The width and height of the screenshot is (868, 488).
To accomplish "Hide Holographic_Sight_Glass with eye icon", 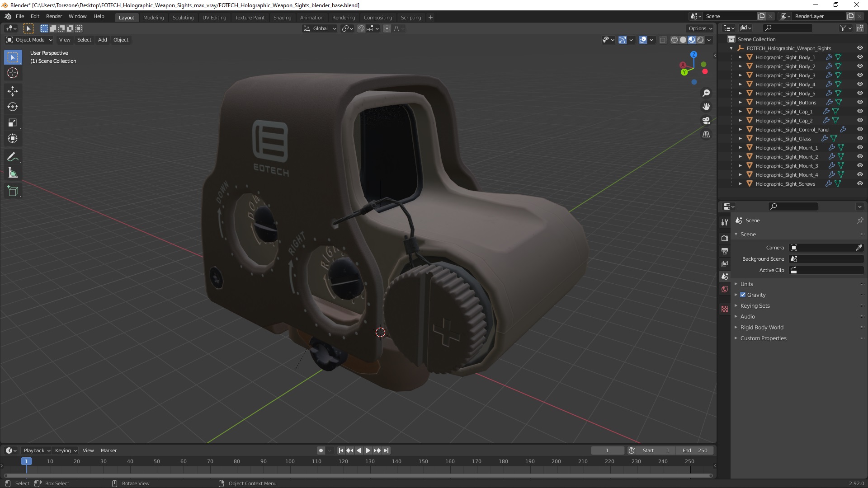I will pos(860,138).
